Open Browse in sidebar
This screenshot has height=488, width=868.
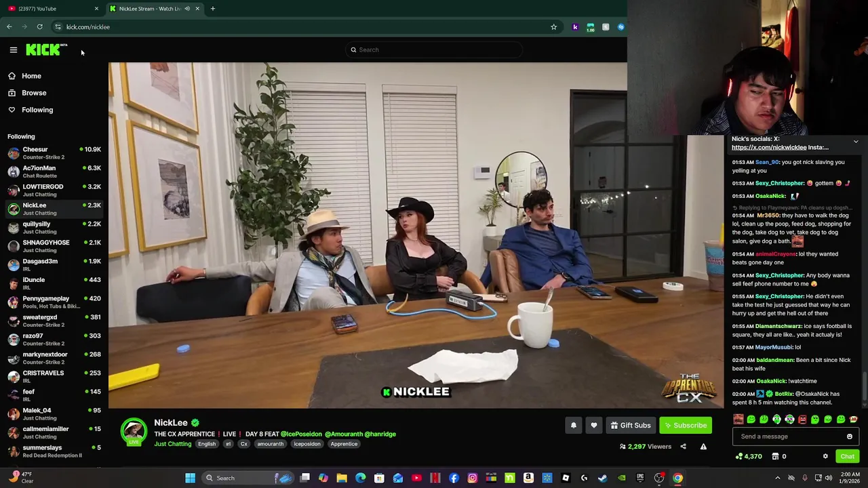[x=34, y=93]
